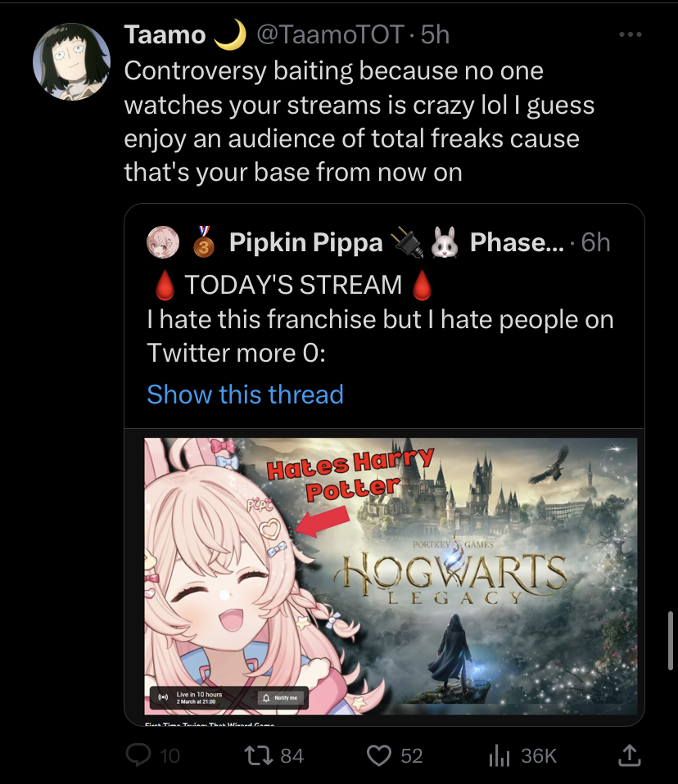The width and height of the screenshot is (678, 784).
Task: Open the three-dot more options menu
Action: tap(630, 34)
